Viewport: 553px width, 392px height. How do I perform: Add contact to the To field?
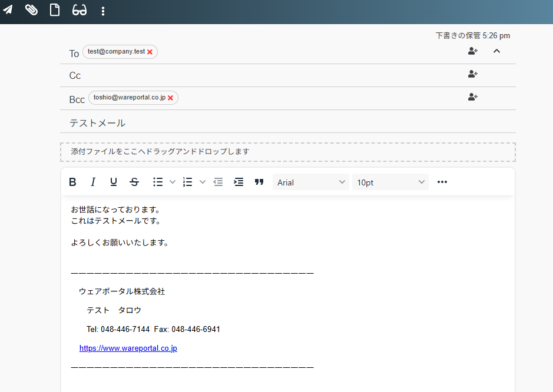pos(472,51)
